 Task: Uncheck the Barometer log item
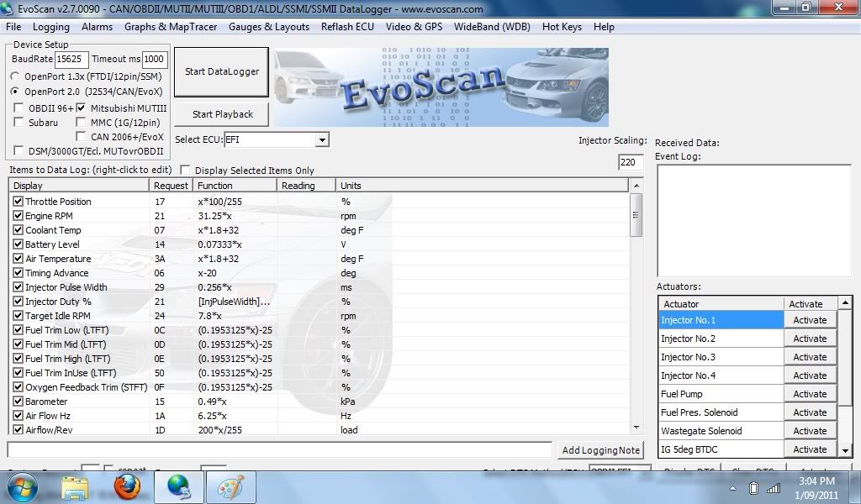tap(18, 401)
